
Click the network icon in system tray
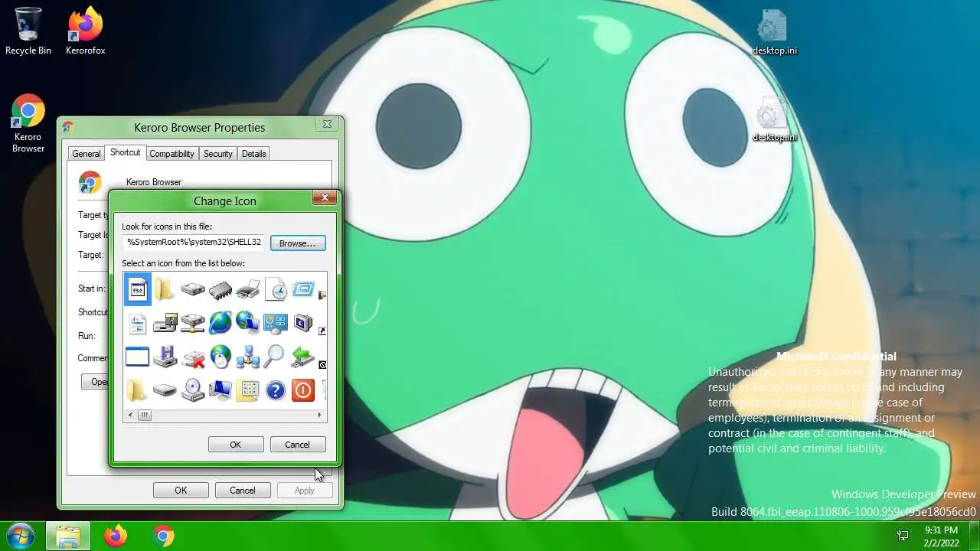[x=903, y=536]
